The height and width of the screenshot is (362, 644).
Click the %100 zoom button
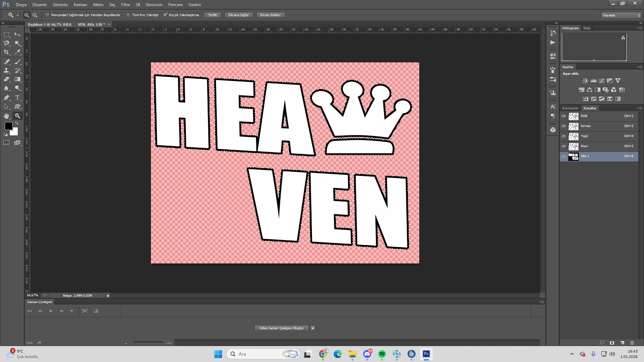(x=212, y=15)
